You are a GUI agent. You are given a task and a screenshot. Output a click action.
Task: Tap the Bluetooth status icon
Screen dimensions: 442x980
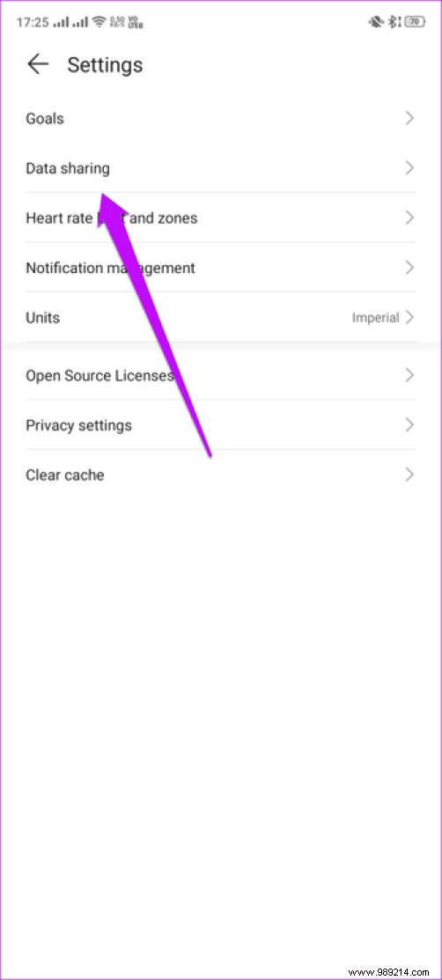point(394,22)
